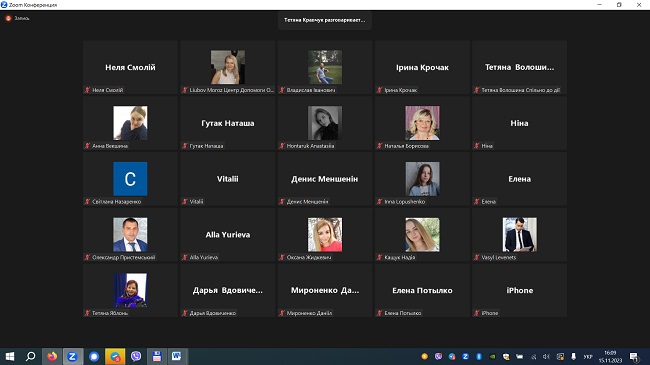Switch to Microsoft Word in taskbar
650x365 pixels.
177,356
